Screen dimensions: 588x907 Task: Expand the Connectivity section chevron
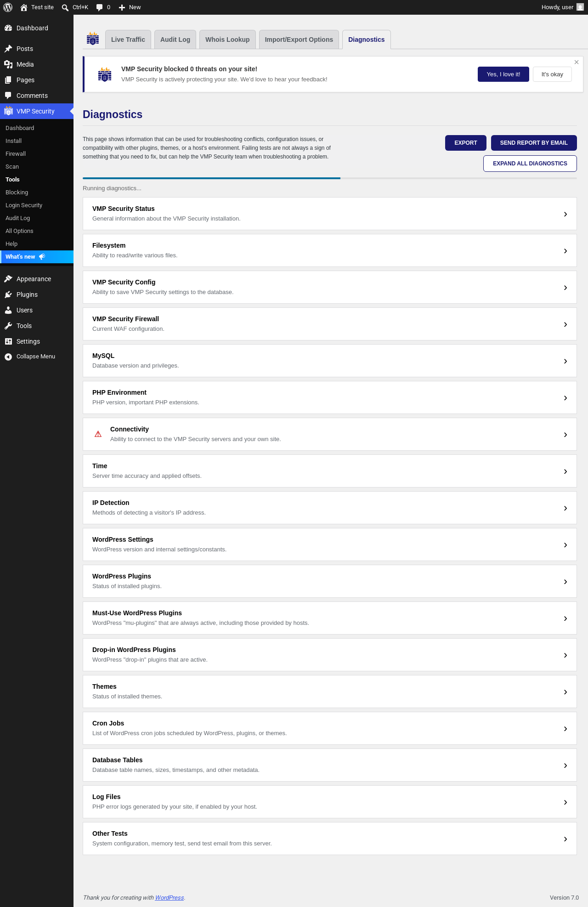tap(565, 435)
